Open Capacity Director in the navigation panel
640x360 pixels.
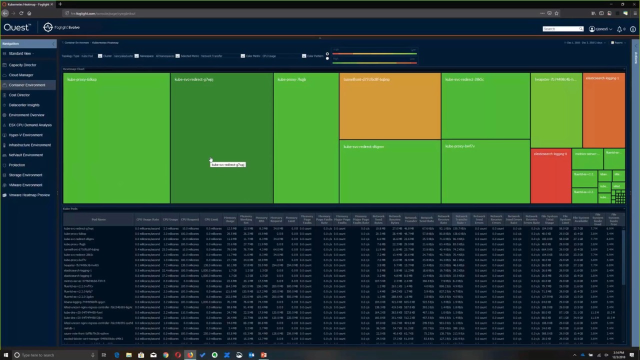22,65
